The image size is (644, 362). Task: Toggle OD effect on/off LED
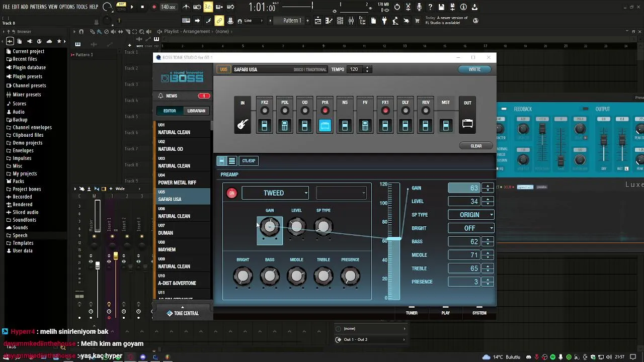coord(305,111)
